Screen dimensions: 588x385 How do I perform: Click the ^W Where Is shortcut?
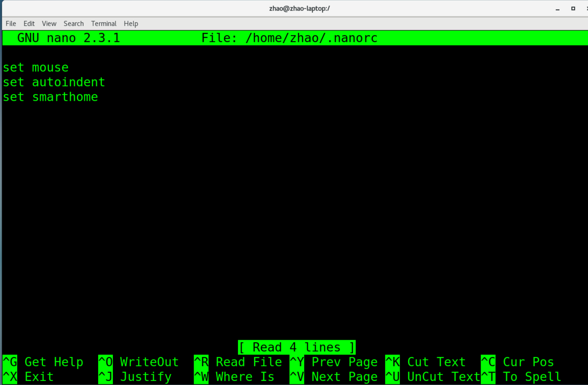pyautogui.click(x=234, y=376)
